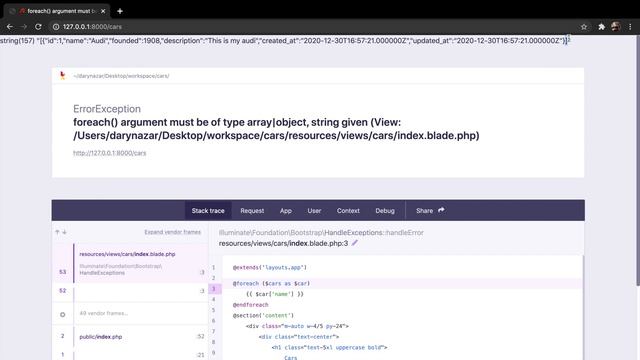This screenshot has width=640, height=360.
Task: Switch to the App tab
Action: point(286,211)
